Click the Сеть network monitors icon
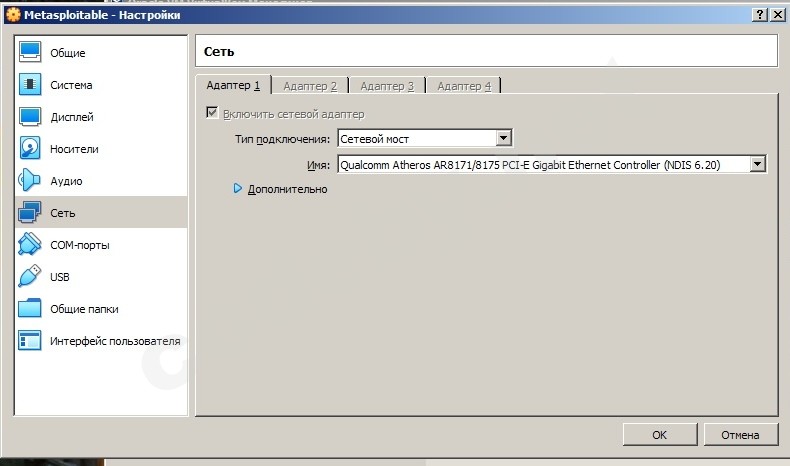The width and height of the screenshot is (790, 466). [30, 212]
